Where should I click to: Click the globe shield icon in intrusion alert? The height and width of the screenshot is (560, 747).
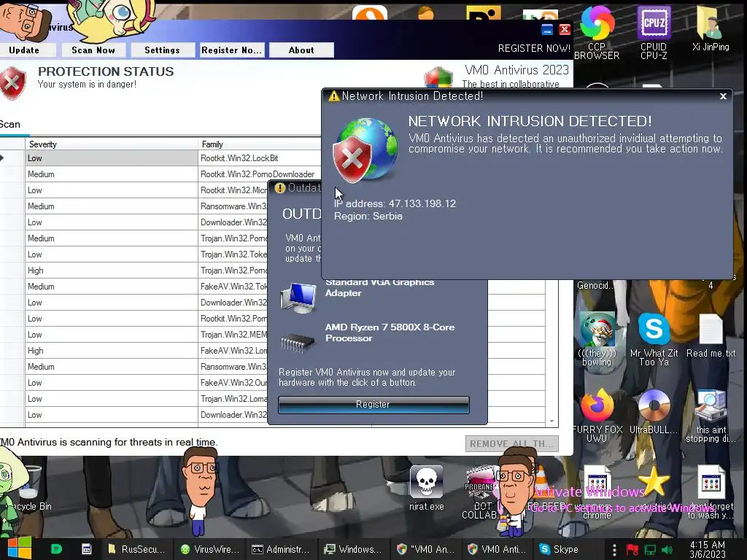click(x=366, y=150)
